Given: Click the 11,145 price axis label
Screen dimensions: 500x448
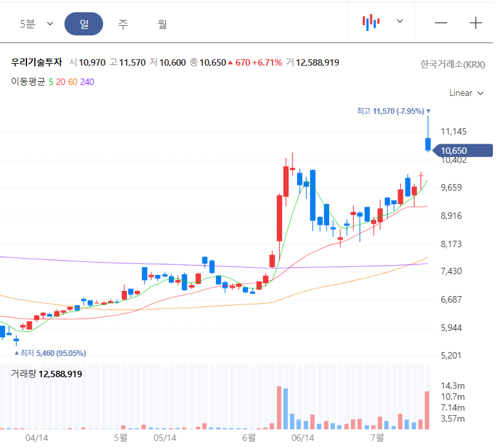Looking at the screenshot, I should pyautogui.click(x=454, y=131).
